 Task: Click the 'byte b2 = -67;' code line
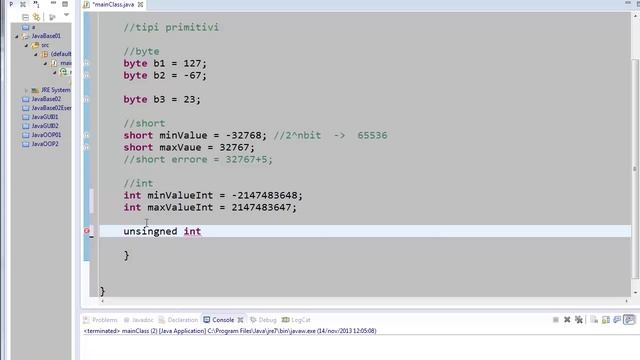pyautogui.click(x=165, y=76)
